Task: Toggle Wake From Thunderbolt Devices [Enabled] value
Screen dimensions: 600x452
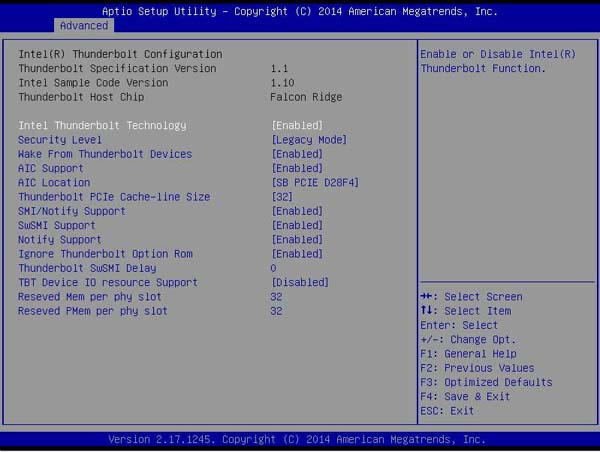Action: 297,154
